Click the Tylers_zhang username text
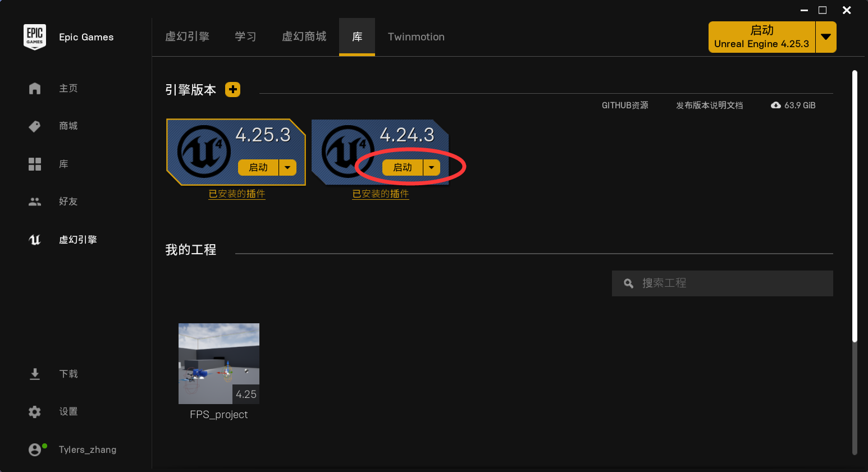The width and height of the screenshot is (868, 472). [x=88, y=450]
